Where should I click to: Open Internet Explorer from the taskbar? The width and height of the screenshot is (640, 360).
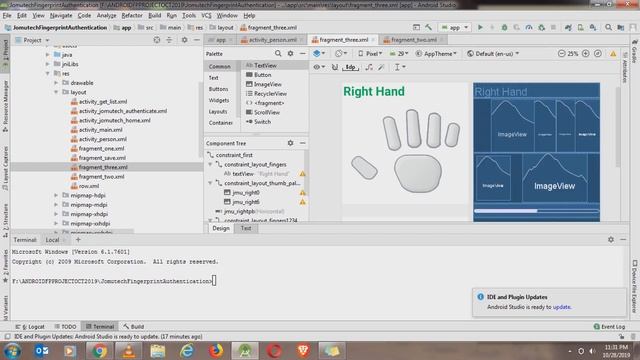point(187,351)
